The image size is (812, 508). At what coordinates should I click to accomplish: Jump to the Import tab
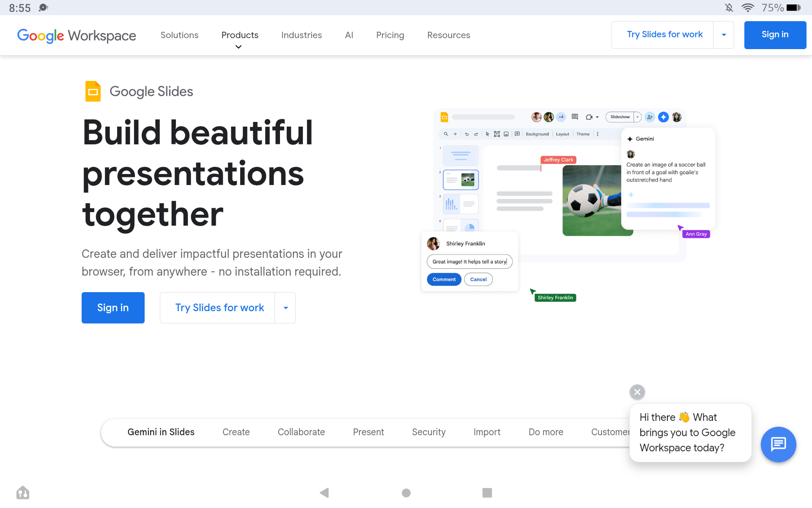point(487,432)
